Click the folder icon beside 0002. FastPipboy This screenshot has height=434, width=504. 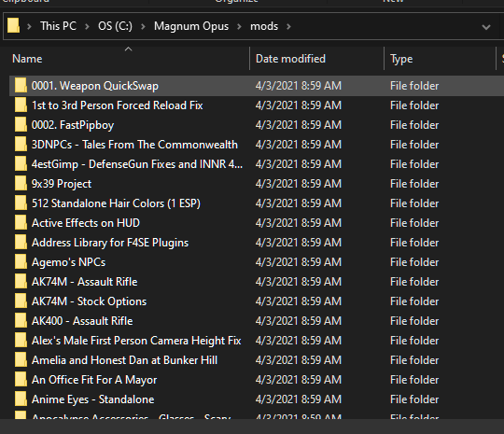coord(21,125)
